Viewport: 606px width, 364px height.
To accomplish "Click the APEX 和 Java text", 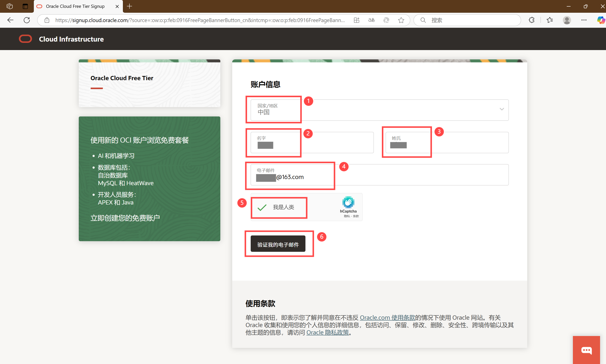I will (x=116, y=202).
